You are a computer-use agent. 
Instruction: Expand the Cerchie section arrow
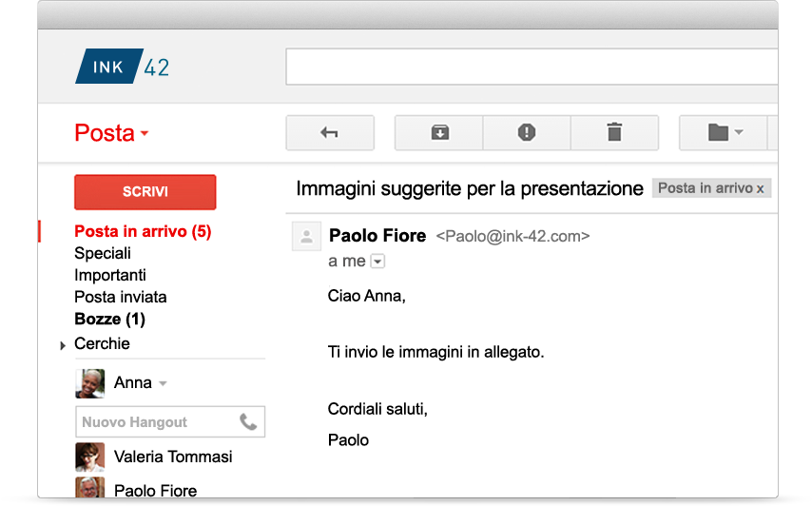(63, 345)
